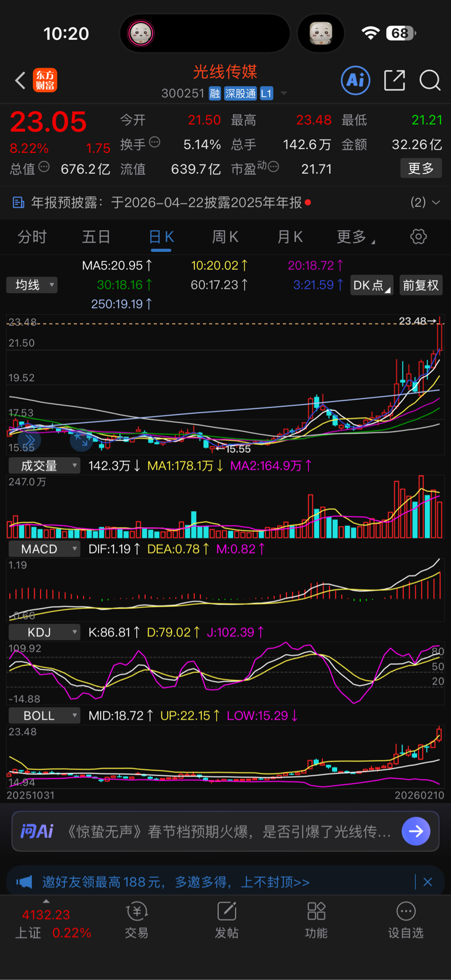The width and height of the screenshot is (451, 980).
Task: Open the BOLL indicator dropdown
Action: [x=45, y=716]
